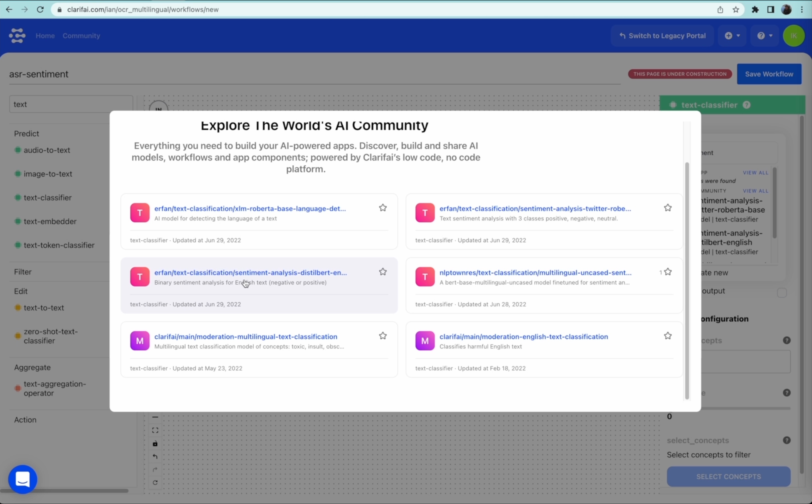
Task: Open the moderation-multilingual-text-classification link
Action: pos(246,337)
